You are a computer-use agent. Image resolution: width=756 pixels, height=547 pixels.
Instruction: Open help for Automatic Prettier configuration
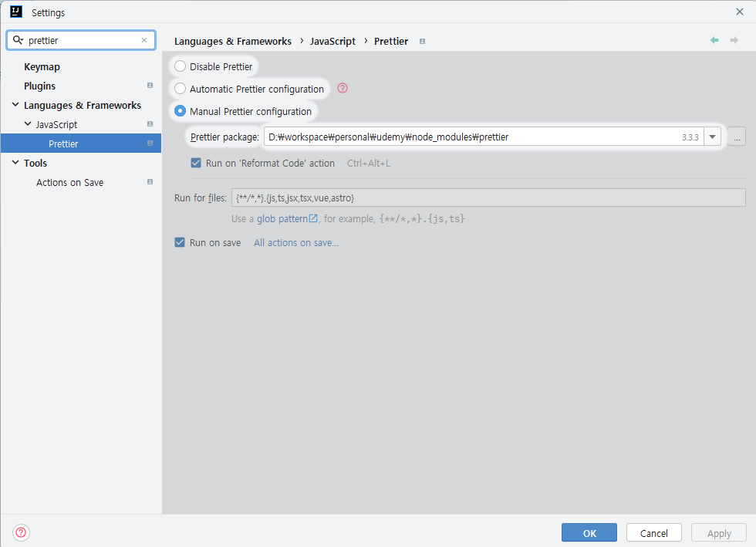click(343, 88)
